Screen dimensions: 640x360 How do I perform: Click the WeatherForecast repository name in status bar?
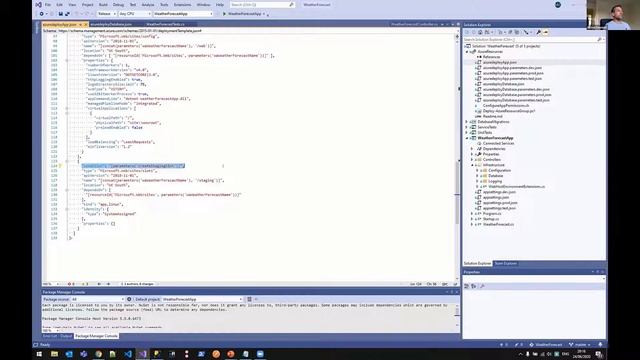546,345
